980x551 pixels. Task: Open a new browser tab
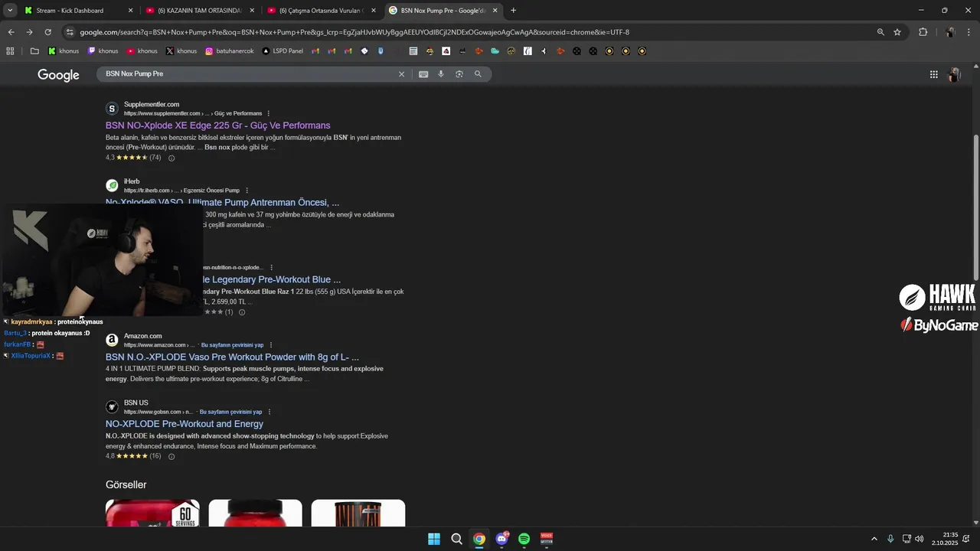click(513, 11)
